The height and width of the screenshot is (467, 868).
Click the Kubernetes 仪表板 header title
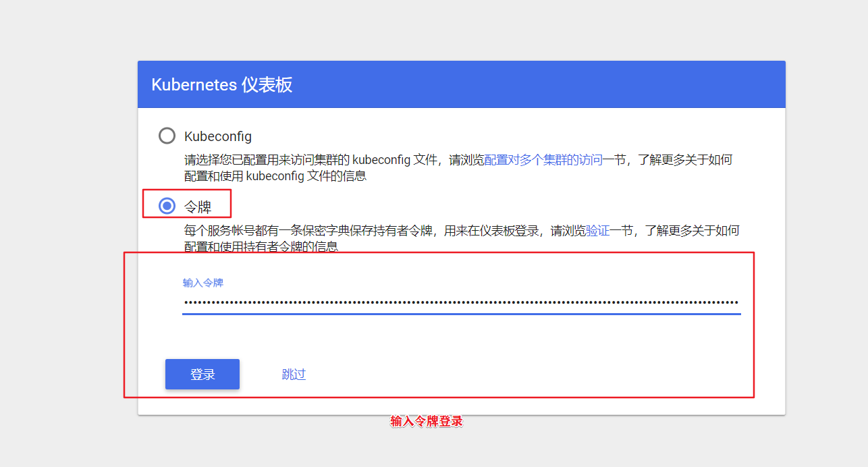point(221,84)
